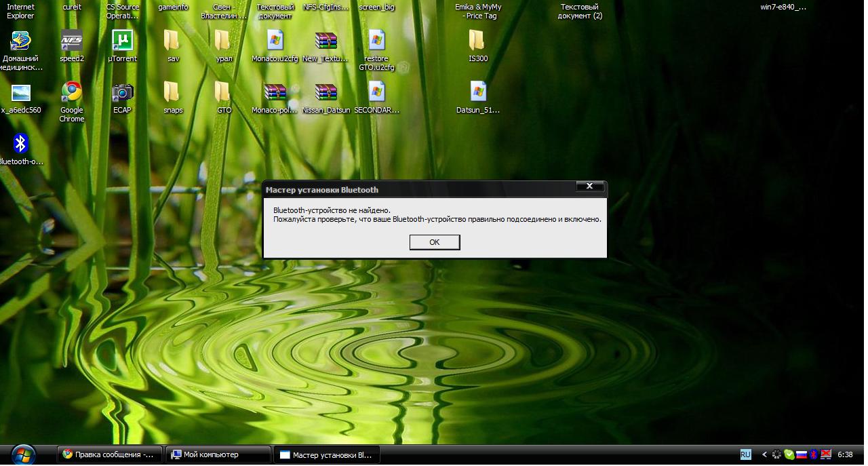Click the Bluetooth tray icon

click(x=813, y=454)
